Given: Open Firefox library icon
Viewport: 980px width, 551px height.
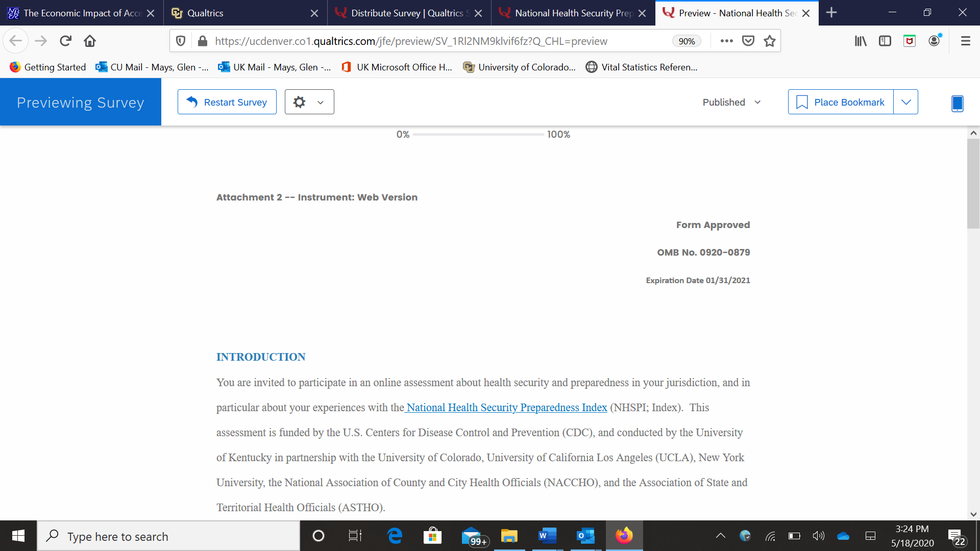Looking at the screenshot, I should (x=861, y=41).
